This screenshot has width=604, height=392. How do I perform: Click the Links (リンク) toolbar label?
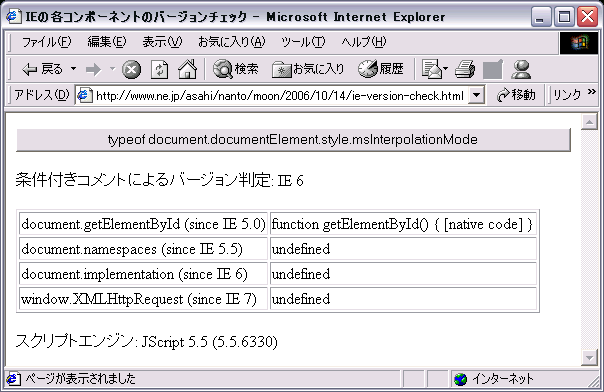point(567,95)
